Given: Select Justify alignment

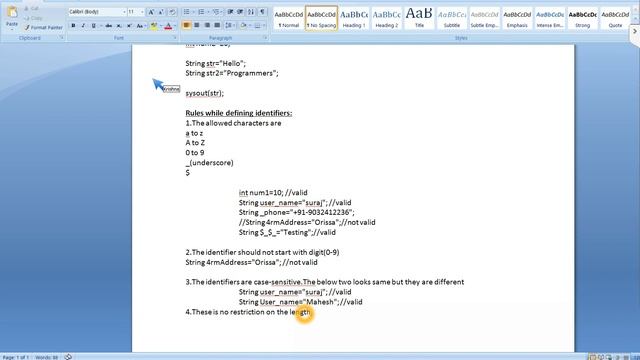Looking at the screenshot, I should (217, 26).
